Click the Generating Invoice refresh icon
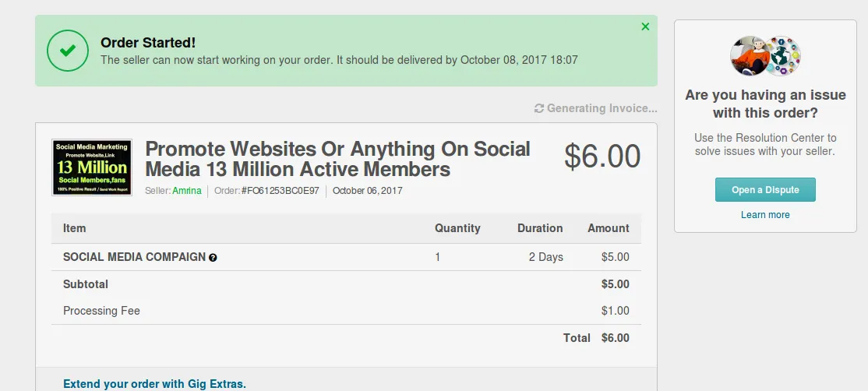 point(538,108)
